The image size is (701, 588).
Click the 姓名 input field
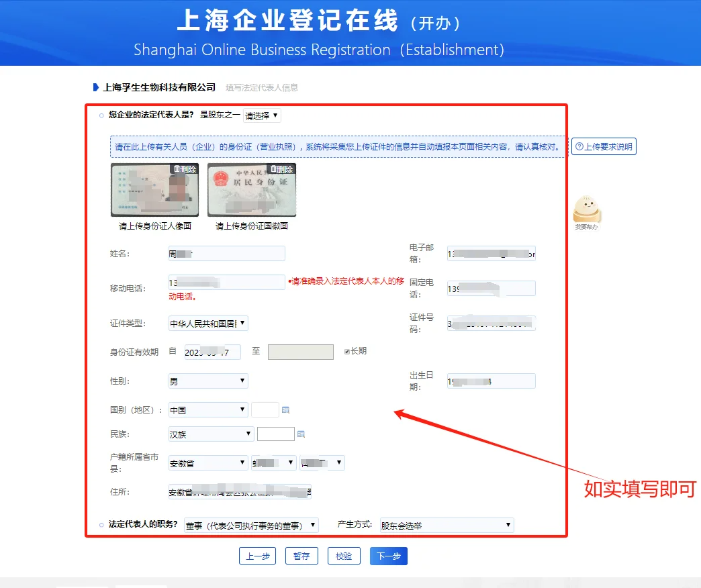point(227,253)
